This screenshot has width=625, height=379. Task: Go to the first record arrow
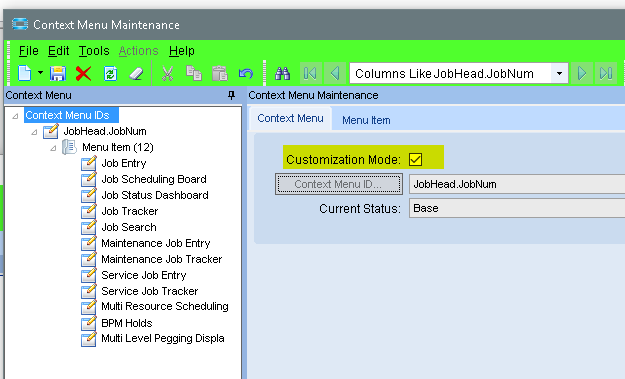[x=310, y=73]
